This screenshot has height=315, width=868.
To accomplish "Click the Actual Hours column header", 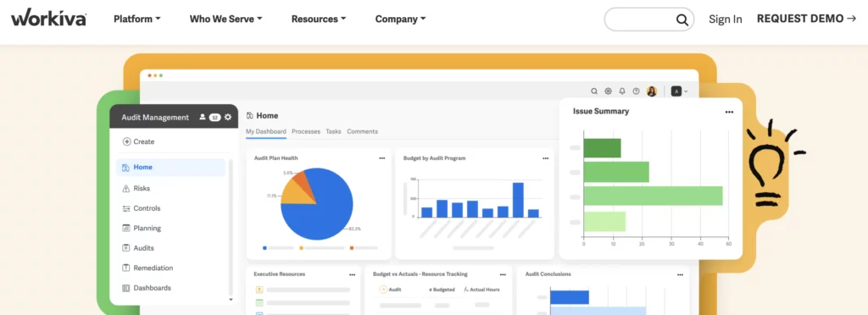I will (x=481, y=289).
